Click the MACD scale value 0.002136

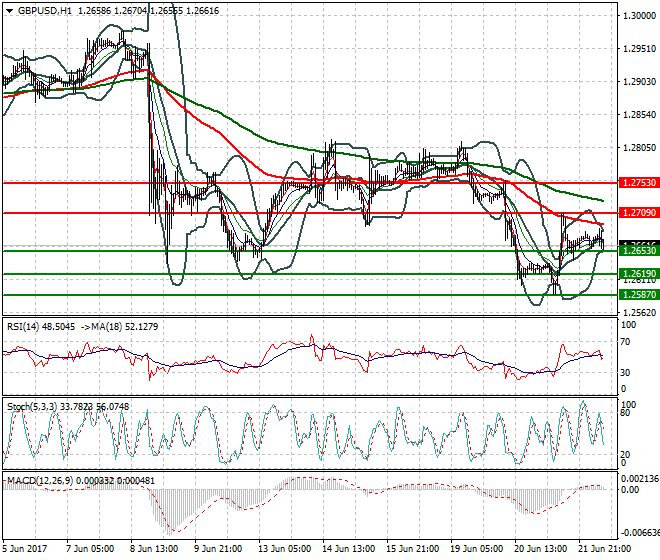[640, 479]
